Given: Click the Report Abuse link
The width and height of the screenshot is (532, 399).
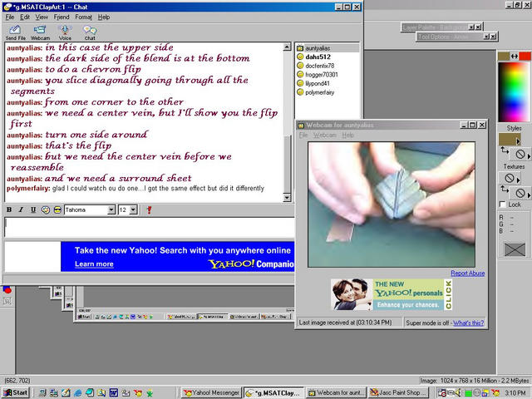Looking at the screenshot, I should tap(467, 273).
